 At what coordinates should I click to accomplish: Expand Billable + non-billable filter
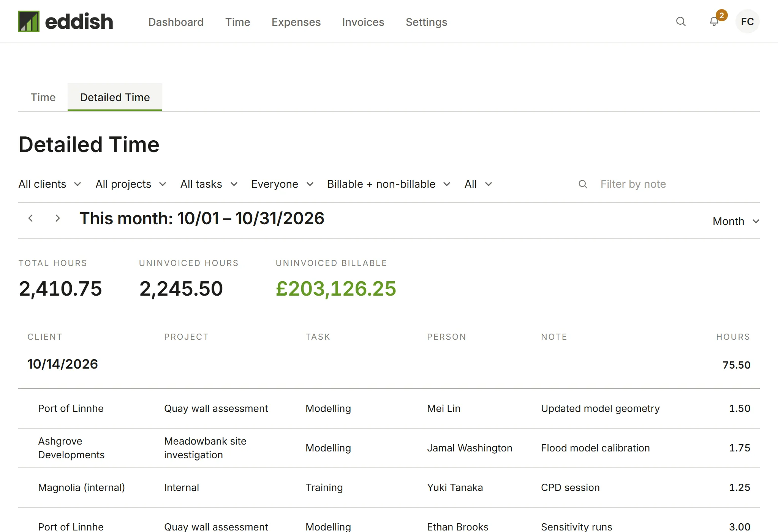pyautogui.click(x=389, y=184)
